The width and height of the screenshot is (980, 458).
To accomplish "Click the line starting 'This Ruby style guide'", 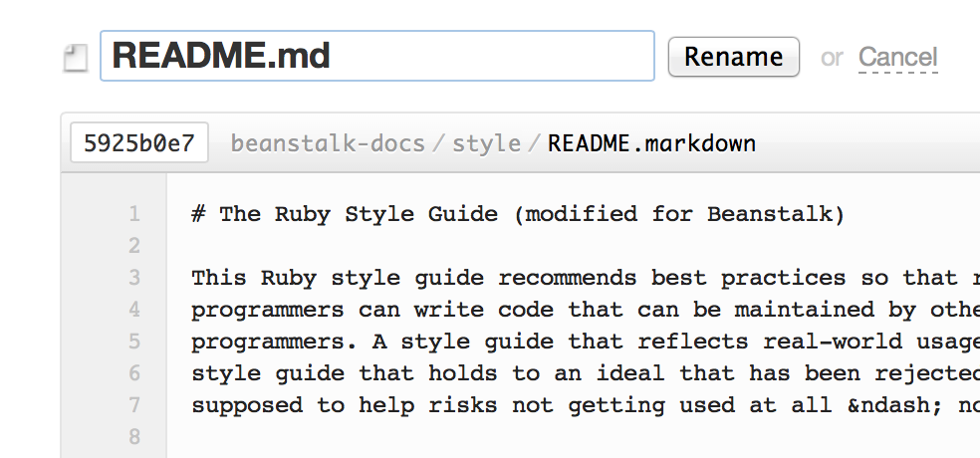I will click(586, 278).
